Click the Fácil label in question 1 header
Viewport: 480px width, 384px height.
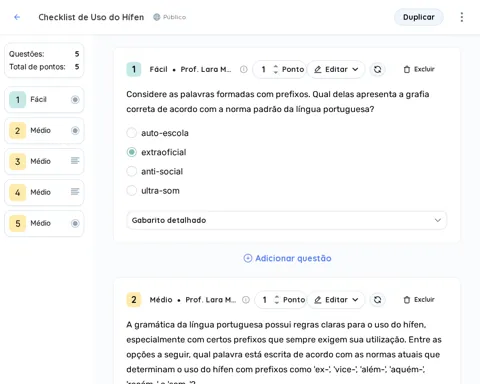tap(158, 69)
